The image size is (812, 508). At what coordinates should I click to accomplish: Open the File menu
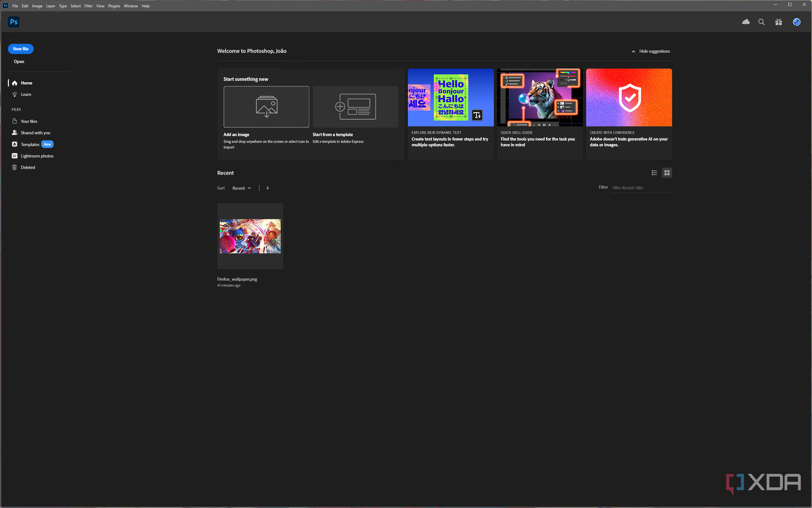[x=15, y=6]
